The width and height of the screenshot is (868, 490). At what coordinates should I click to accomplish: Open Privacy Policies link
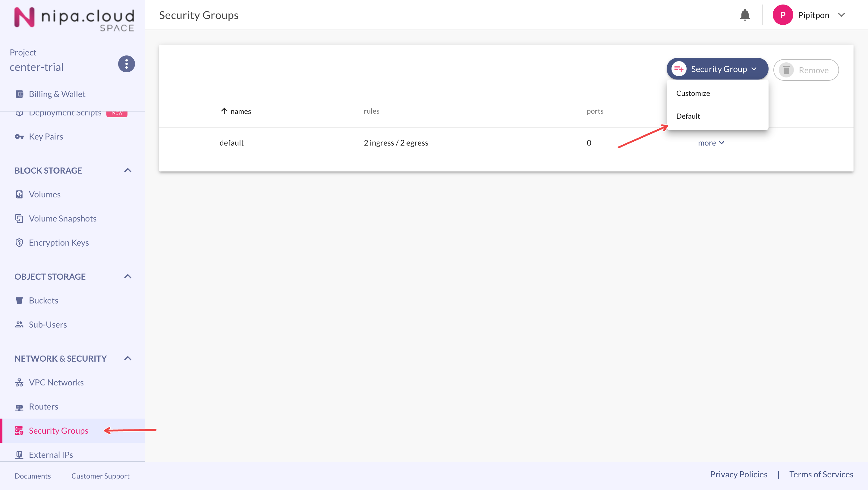pos(738,475)
